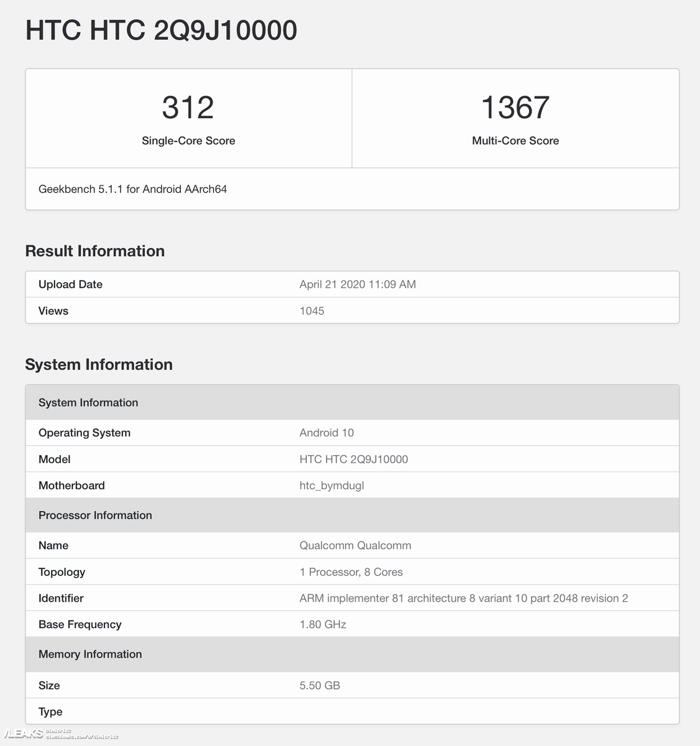Viewport: 700px width, 746px height.
Task: Click the Processor Information section header
Action: tap(352, 515)
